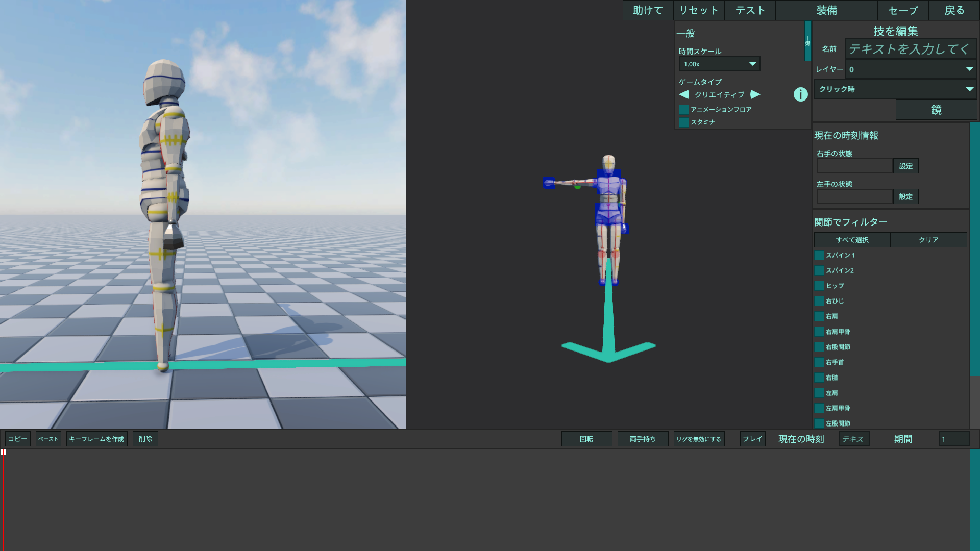Click the left game type arrow
Image resolution: width=980 pixels, height=551 pixels.
(684, 94)
